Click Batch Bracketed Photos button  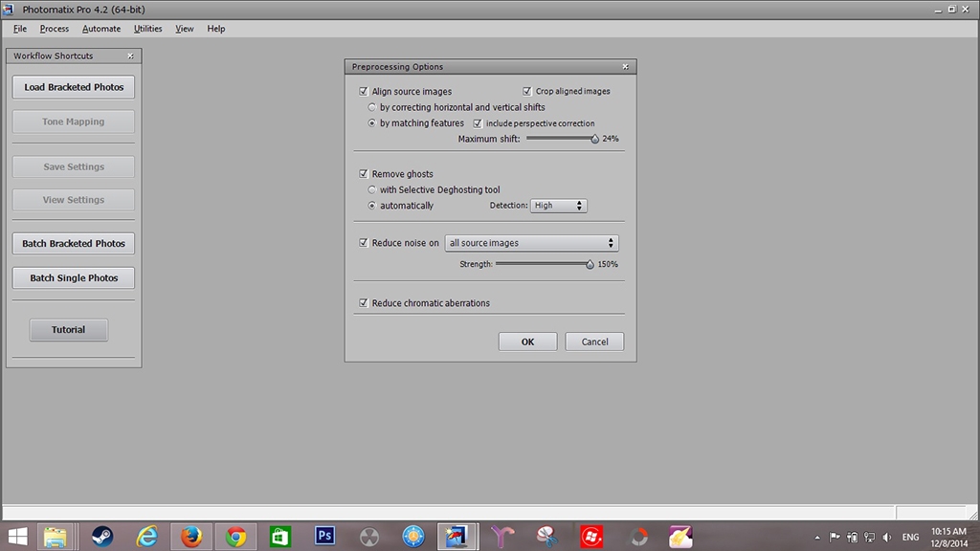[x=74, y=244]
